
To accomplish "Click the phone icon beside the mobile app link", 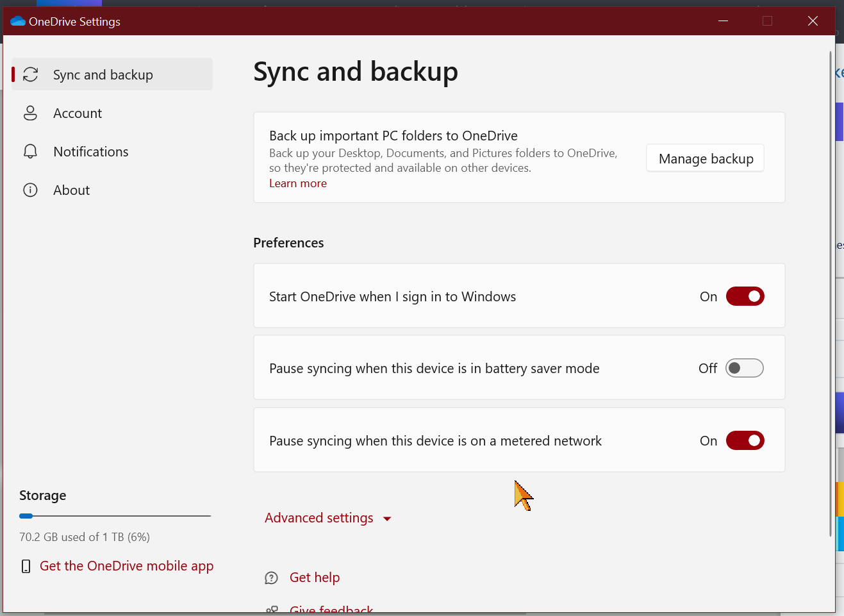I will (25, 566).
